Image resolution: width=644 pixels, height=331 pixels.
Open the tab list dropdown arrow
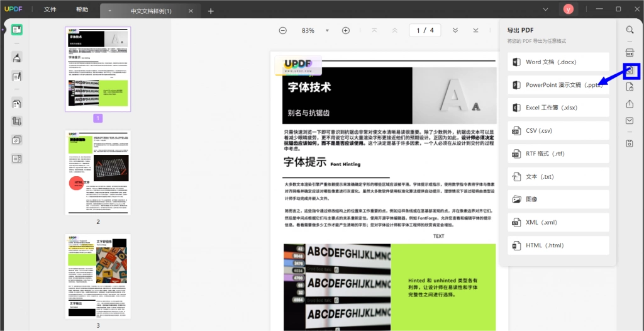coord(109,11)
